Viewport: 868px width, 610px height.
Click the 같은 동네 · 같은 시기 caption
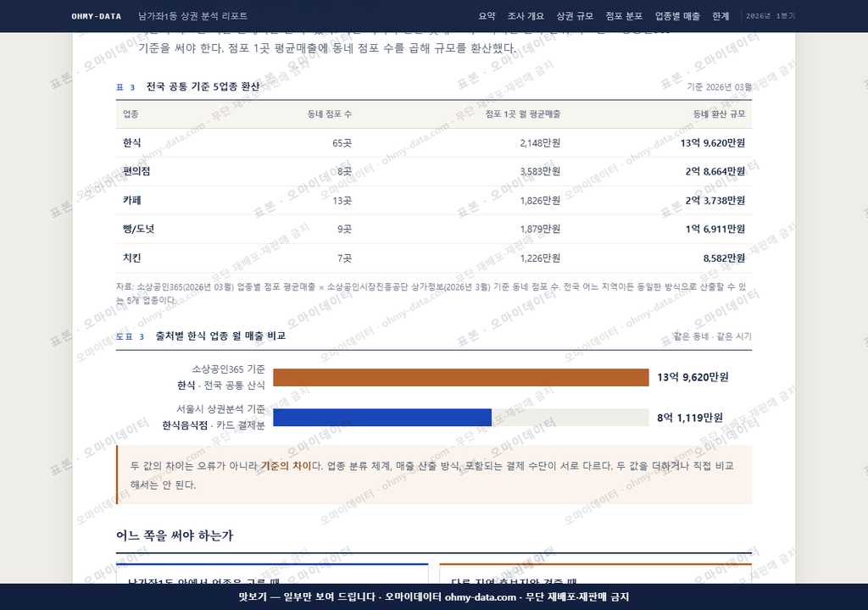coord(712,336)
